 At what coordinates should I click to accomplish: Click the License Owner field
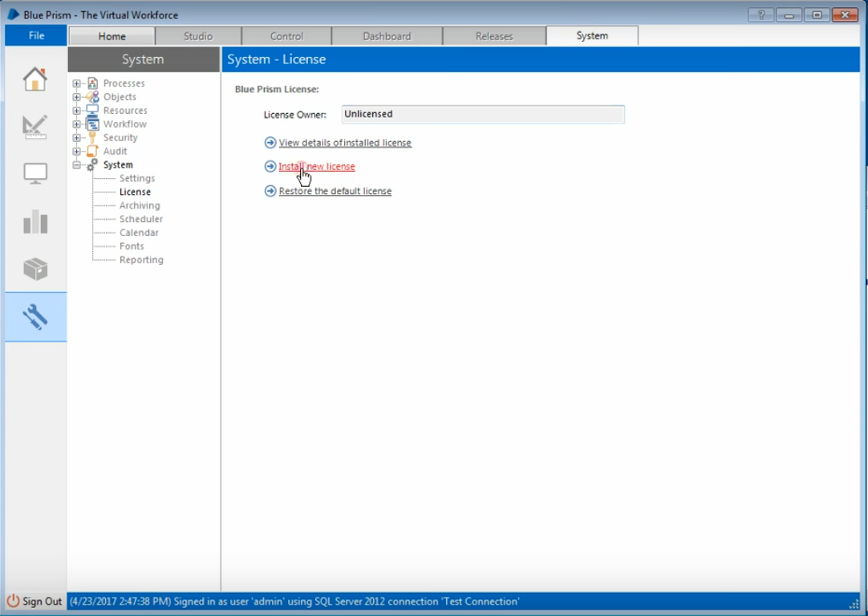(x=483, y=114)
